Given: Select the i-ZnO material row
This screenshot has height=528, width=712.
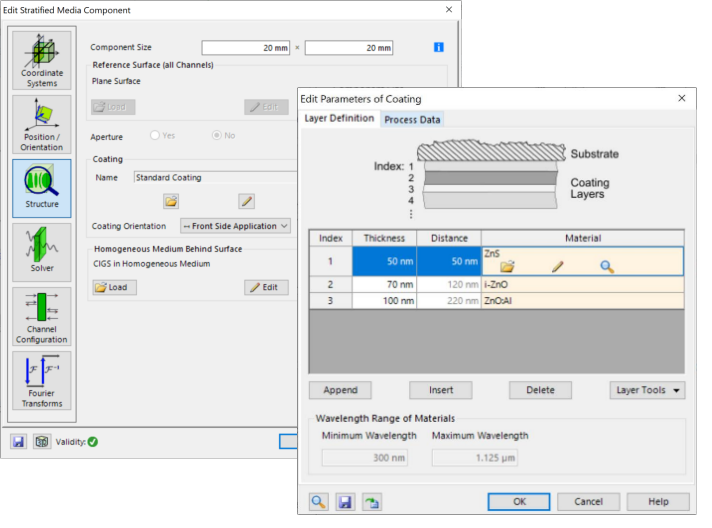Looking at the screenshot, I should (x=582, y=285).
